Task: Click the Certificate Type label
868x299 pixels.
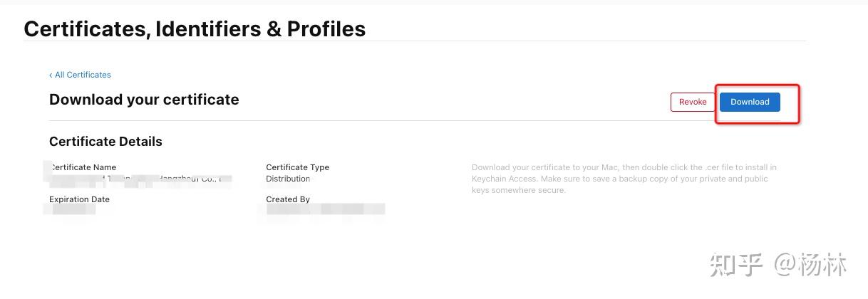Action: click(x=297, y=167)
